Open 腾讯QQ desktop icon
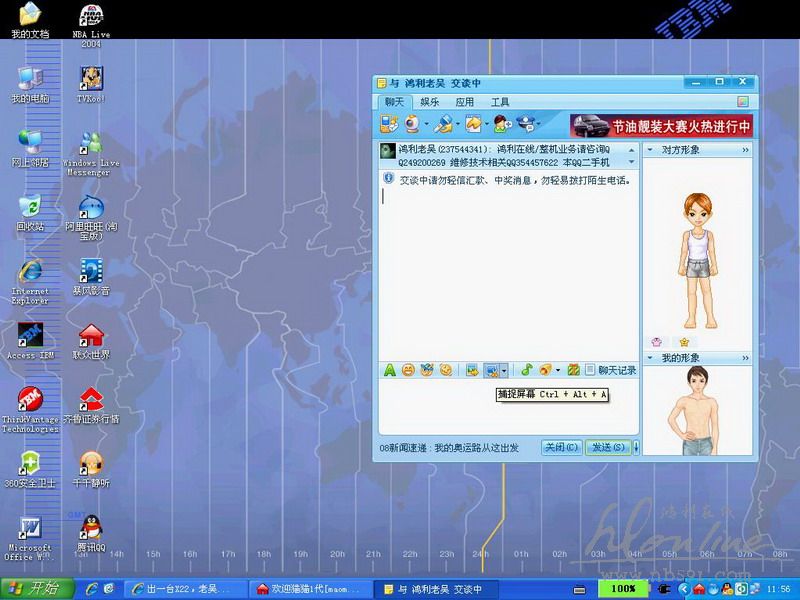Viewport: 800px width, 600px height. tap(91, 529)
